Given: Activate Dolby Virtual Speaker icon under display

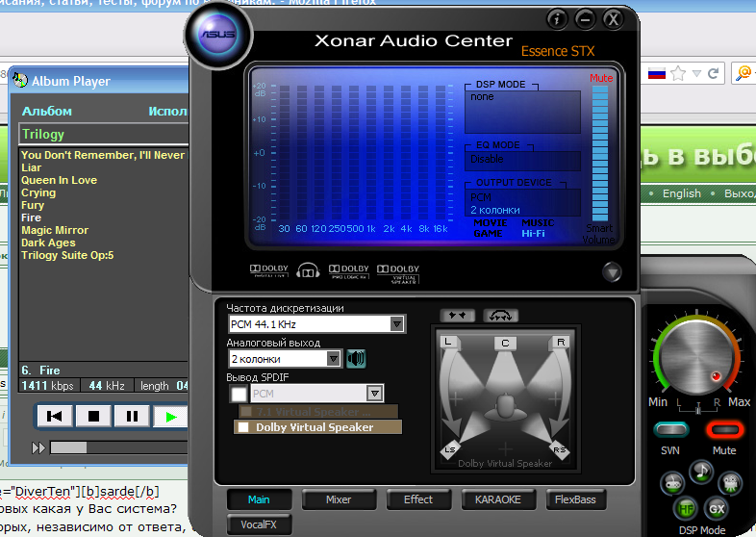Looking at the screenshot, I should click(398, 273).
